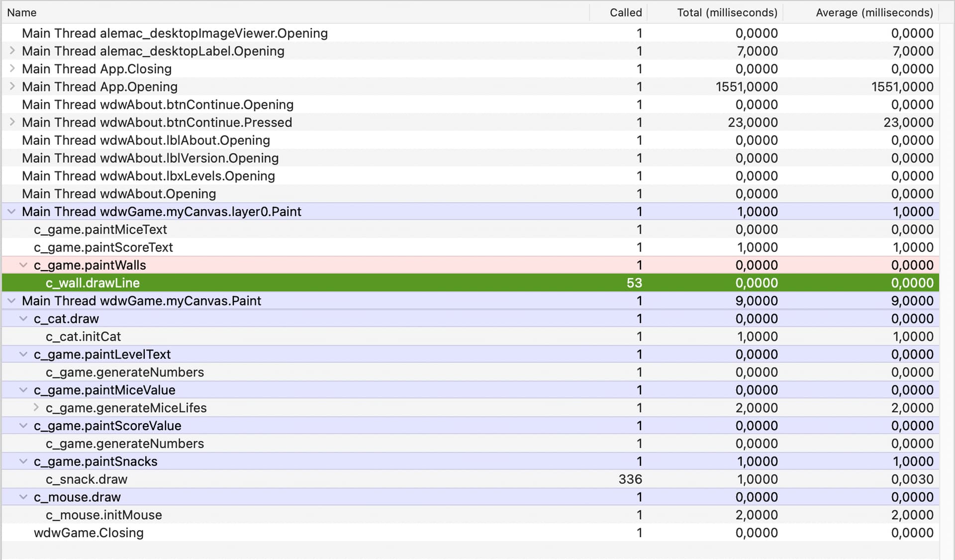Collapse c_mouse.draw node
The image size is (955, 560).
coord(23,497)
